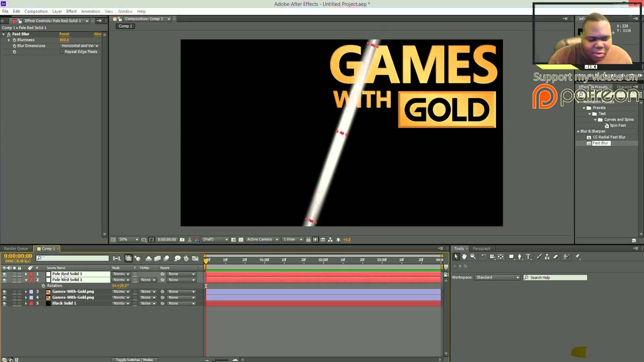This screenshot has height=362, width=644.
Task: Hide layer 3 Games-With-Gold.png
Action: tap(5, 292)
